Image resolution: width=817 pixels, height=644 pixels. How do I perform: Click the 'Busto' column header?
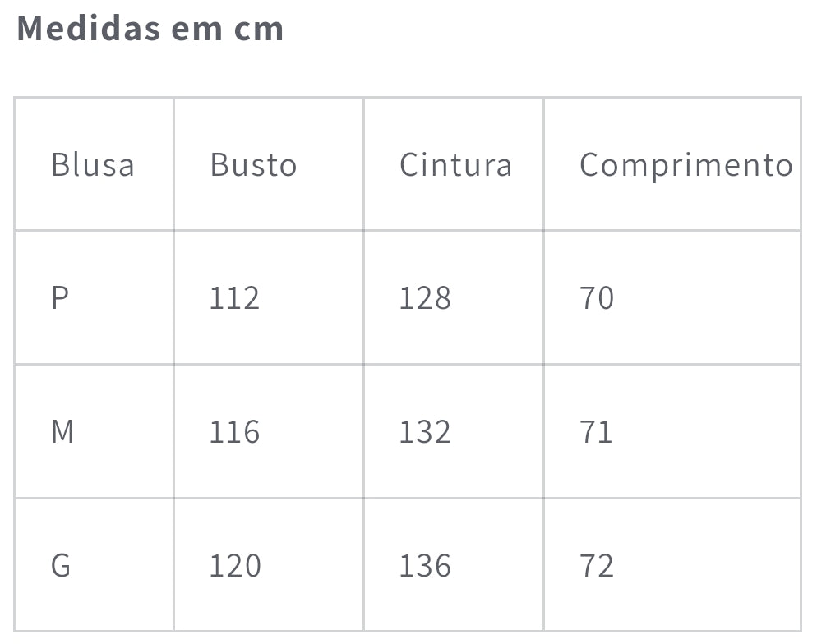(253, 164)
